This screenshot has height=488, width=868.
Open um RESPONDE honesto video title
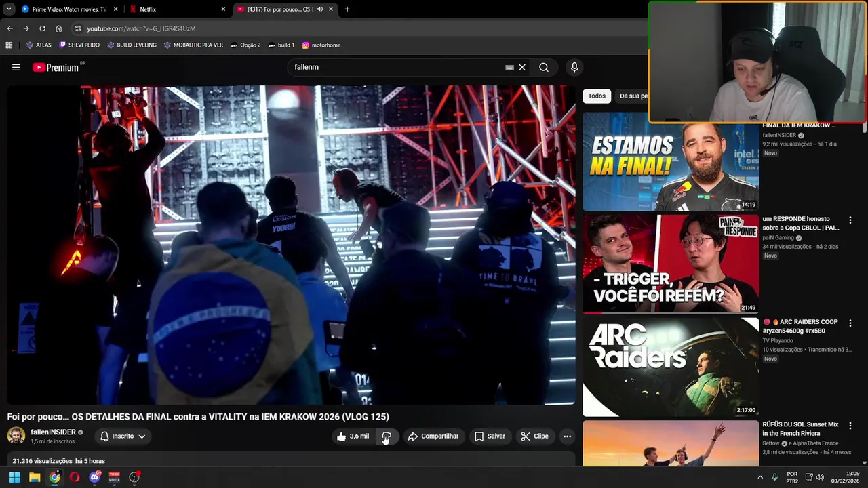801,224
